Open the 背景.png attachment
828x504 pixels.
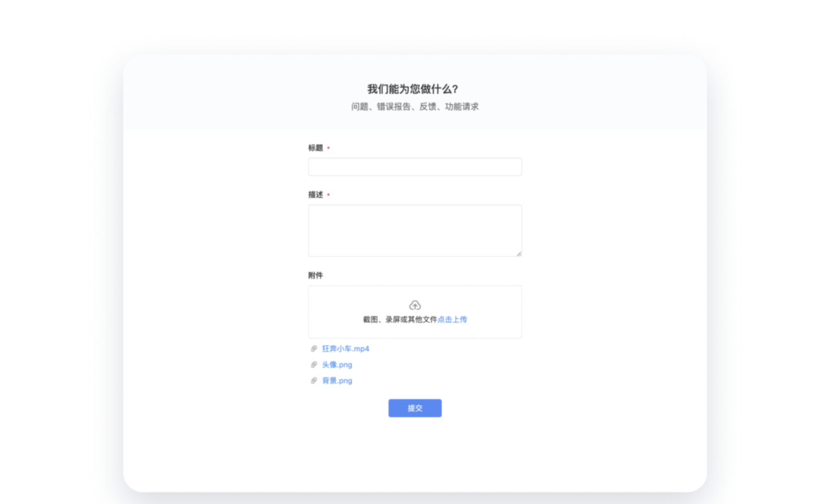tap(337, 380)
